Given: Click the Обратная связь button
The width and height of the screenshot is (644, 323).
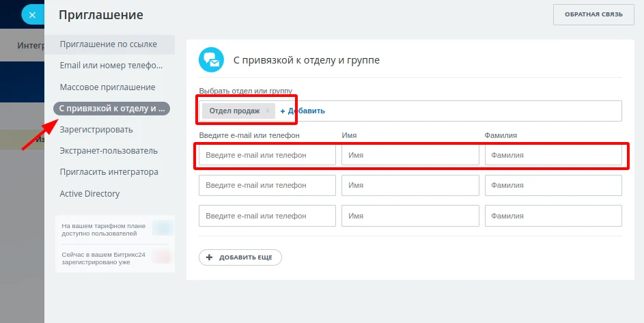Looking at the screenshot, I should coord(593,14).
